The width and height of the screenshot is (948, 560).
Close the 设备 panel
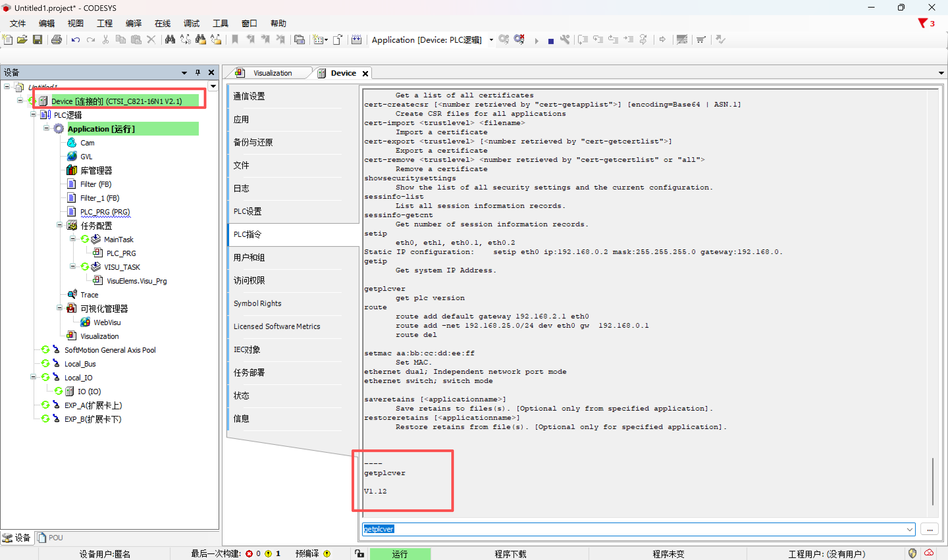pos(211,72)
